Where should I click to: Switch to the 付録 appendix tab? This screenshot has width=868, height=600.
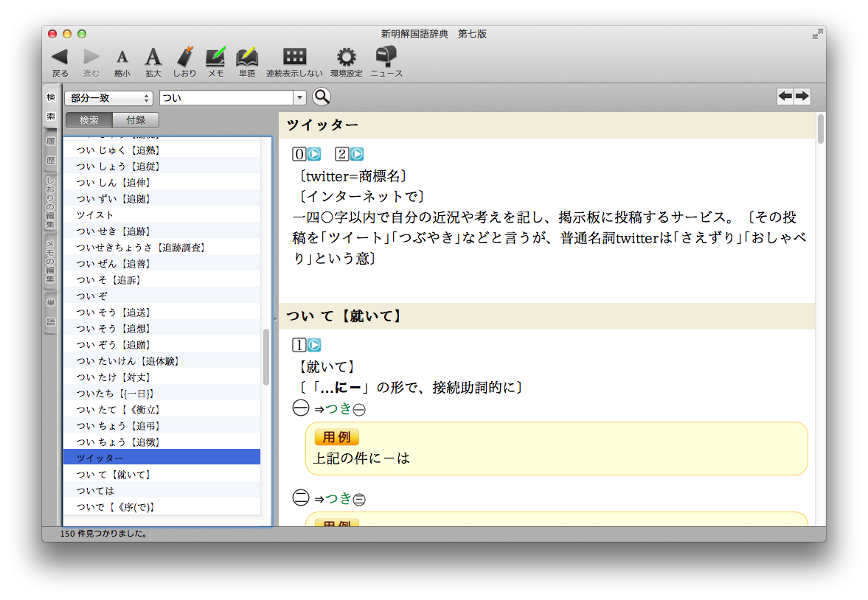(136, 120)
